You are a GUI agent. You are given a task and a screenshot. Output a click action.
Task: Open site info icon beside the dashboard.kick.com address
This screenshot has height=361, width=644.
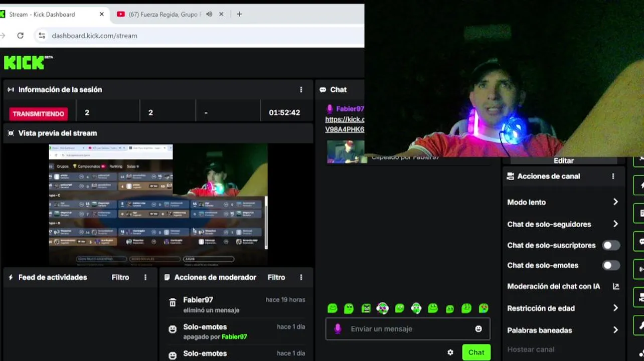pos(42,36)
